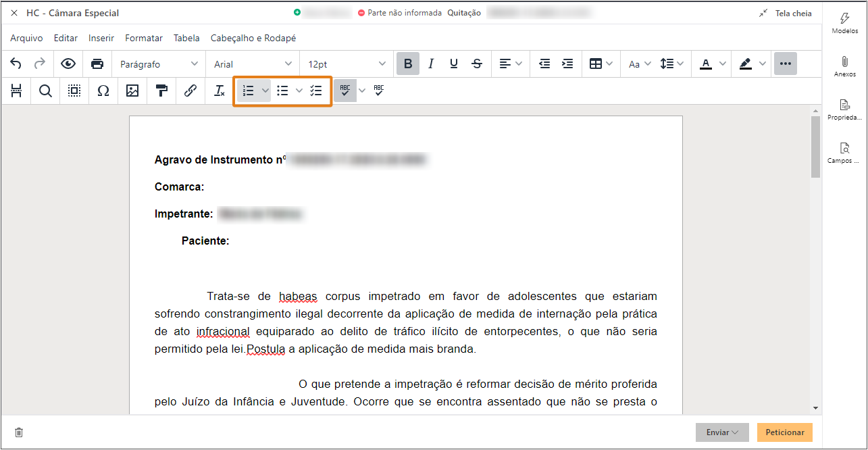Toggle italic formatting

click(430, 64)
